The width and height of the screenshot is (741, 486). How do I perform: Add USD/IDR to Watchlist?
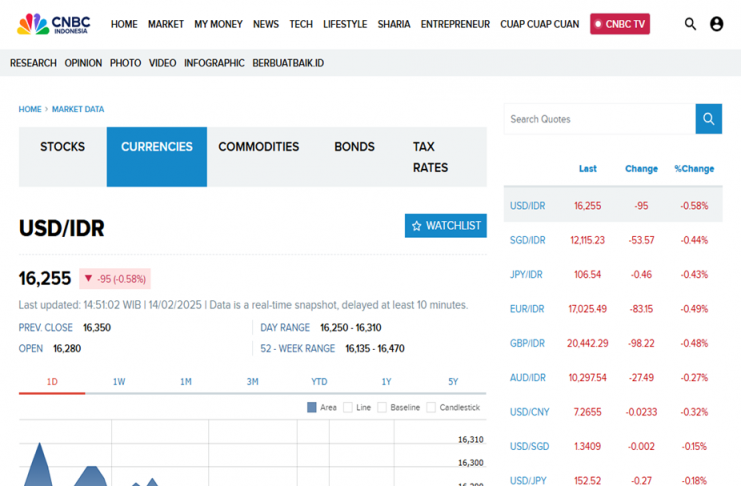[446, 226]
